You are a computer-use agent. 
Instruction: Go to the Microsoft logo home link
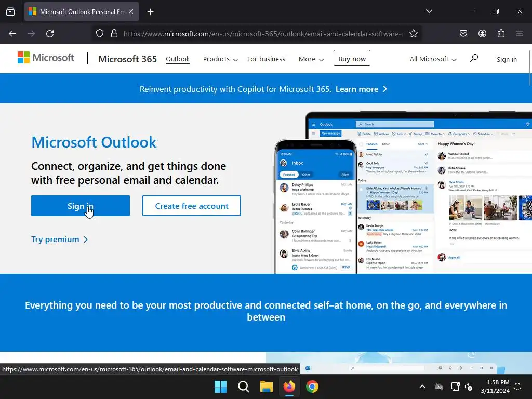(x=46, y=58)
